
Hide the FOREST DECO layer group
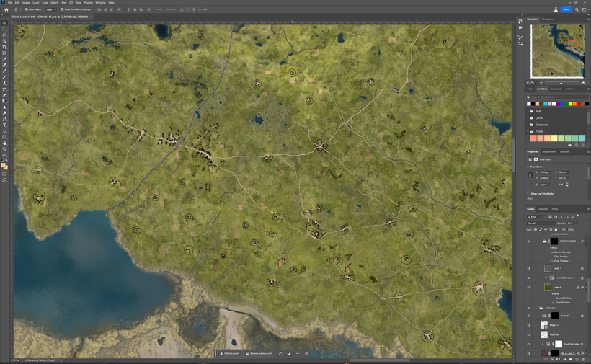tap(528, 241)
